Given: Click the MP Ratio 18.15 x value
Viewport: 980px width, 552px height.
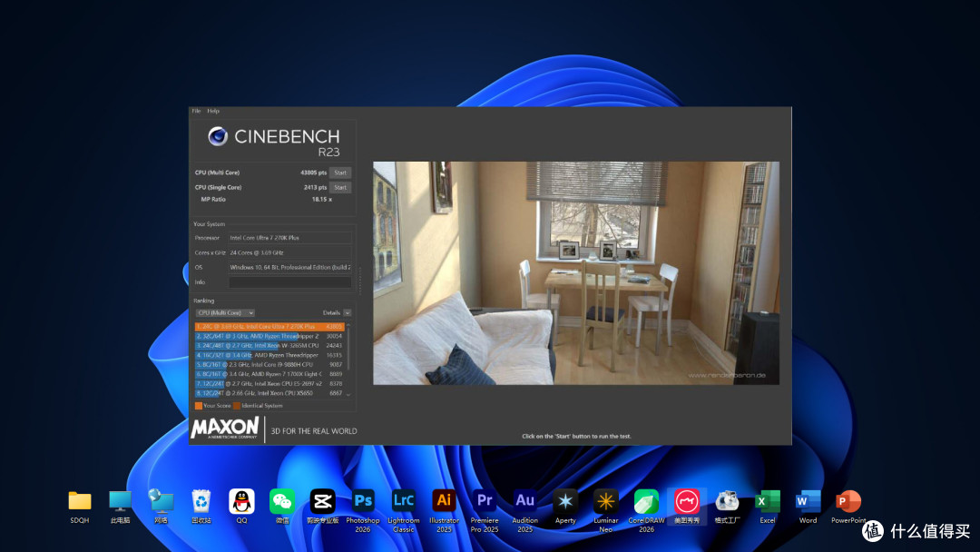Looking at the screenshot, I should (x=322, y=200).
